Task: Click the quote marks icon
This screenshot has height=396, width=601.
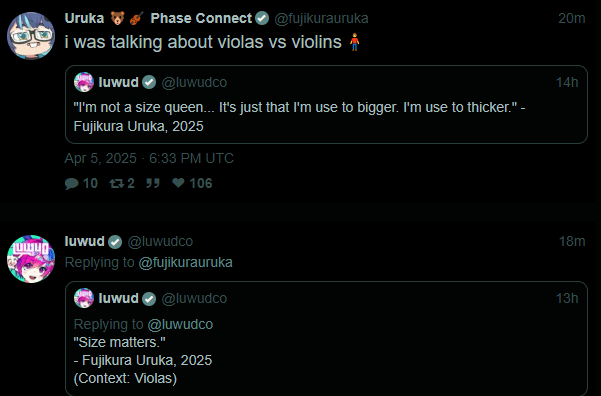Action: click(x=153, y=183)
